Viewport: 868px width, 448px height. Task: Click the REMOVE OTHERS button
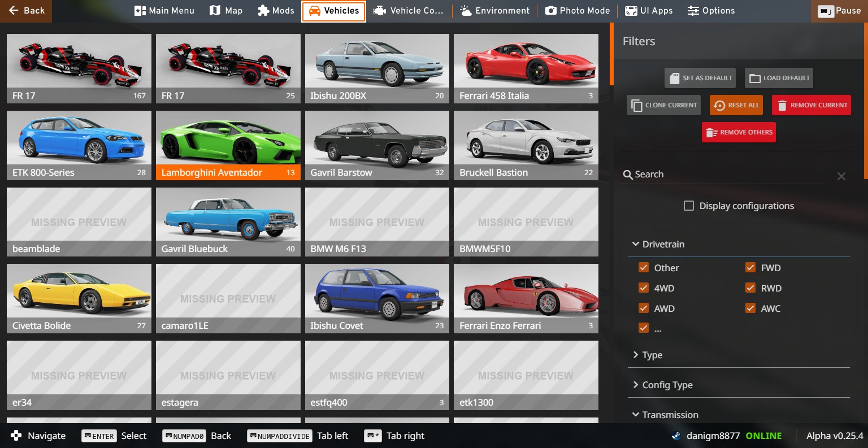tap(739, 132)
